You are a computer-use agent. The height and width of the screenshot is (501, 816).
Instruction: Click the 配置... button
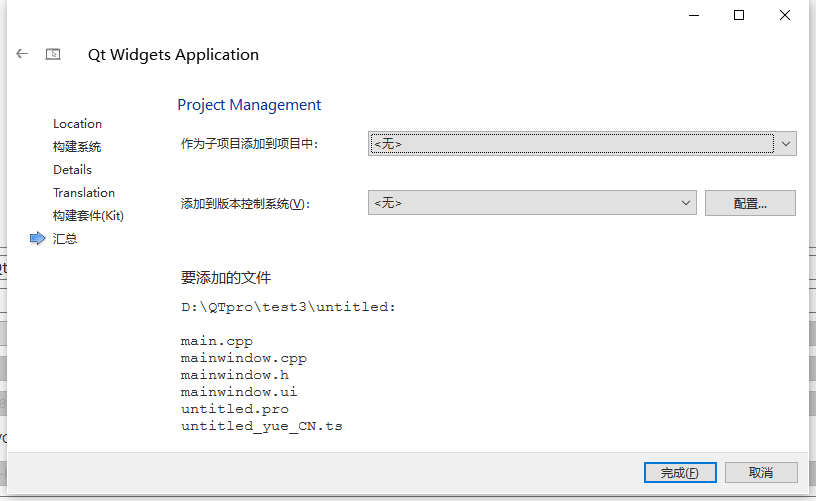750,203
